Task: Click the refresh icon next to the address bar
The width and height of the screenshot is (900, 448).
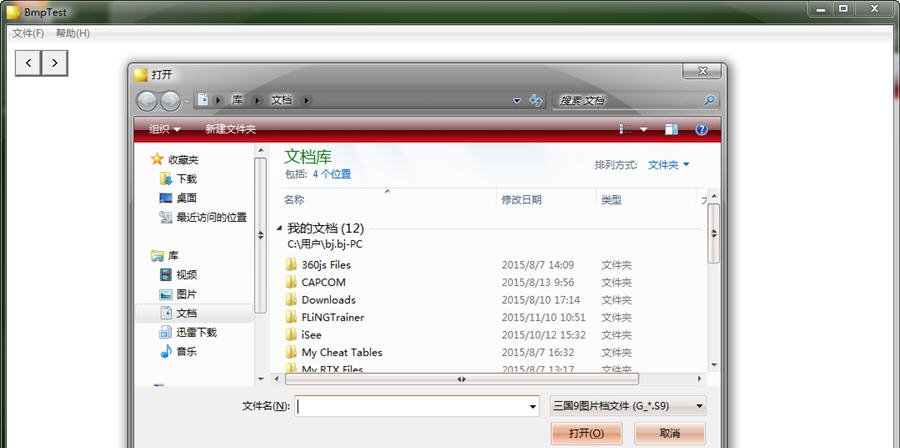Action: [536, 100]
